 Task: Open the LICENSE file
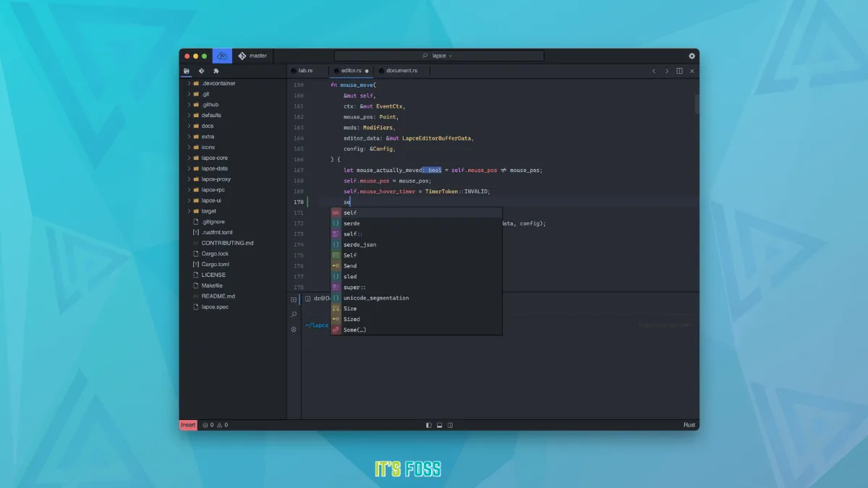point(233,275)
